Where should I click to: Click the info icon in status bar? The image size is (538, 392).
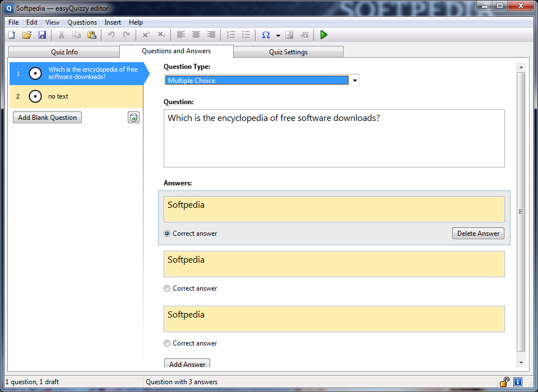tap(518, 381)
